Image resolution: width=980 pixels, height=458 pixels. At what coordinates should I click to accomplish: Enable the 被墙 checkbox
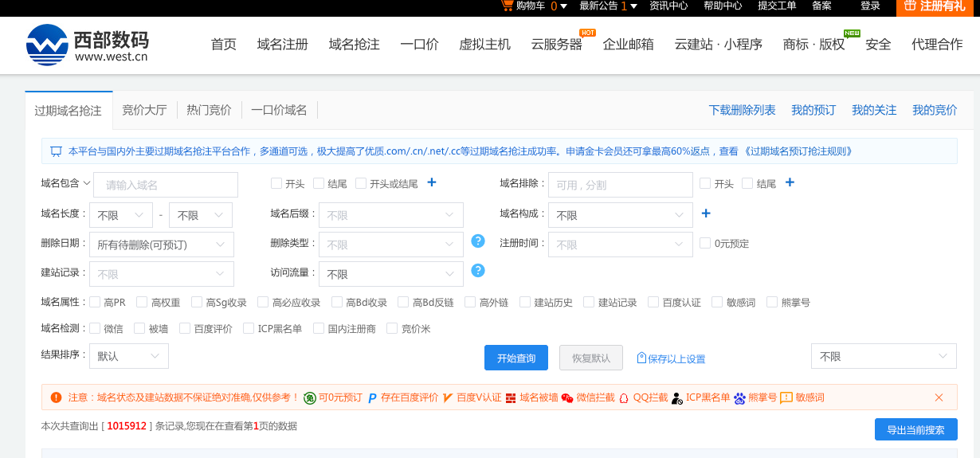(139, 328)
